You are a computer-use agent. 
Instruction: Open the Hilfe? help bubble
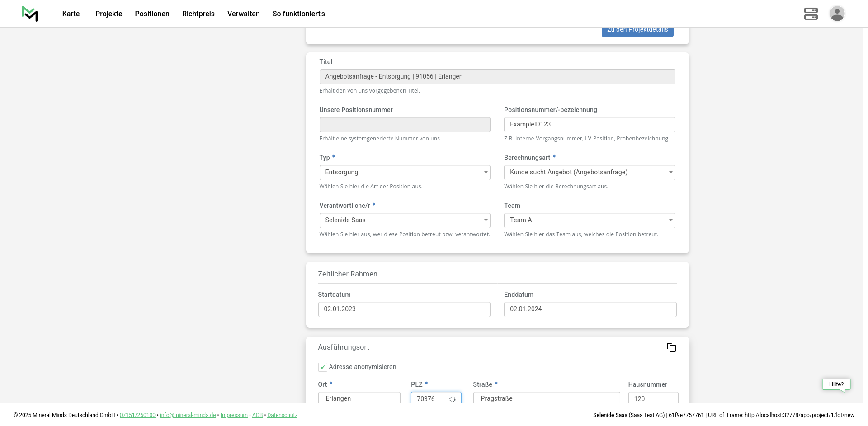(x=836, y=384)
